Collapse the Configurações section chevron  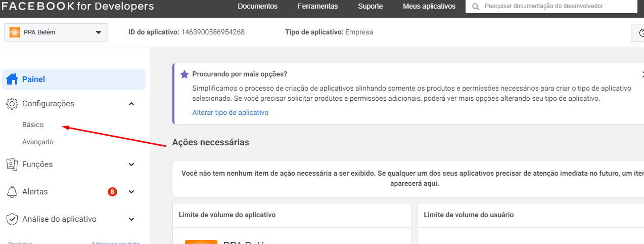131,104
